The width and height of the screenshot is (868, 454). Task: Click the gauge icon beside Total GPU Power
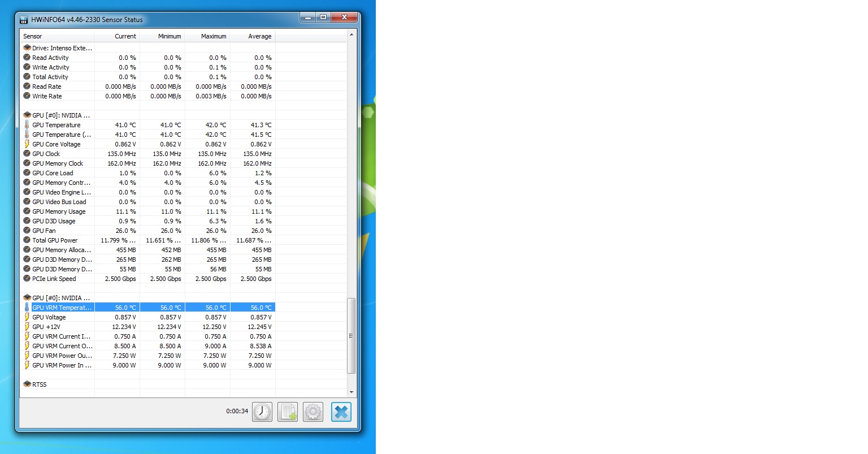tap(27, 240)
